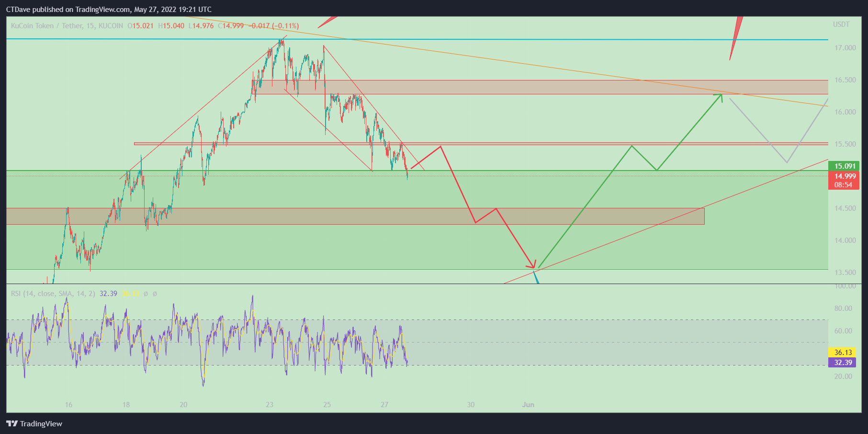Click the date label 27 on time axis
This screenshot has height=434, width=868.
coord(384,405)
